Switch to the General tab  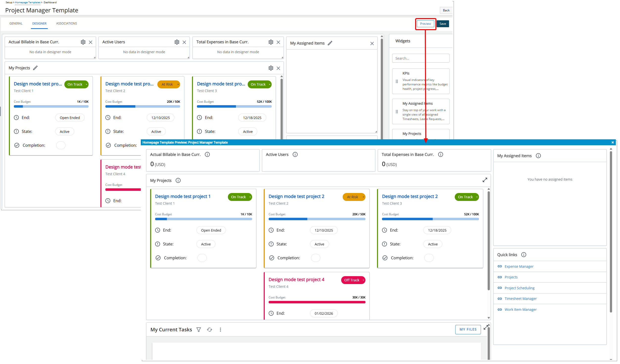16,24
